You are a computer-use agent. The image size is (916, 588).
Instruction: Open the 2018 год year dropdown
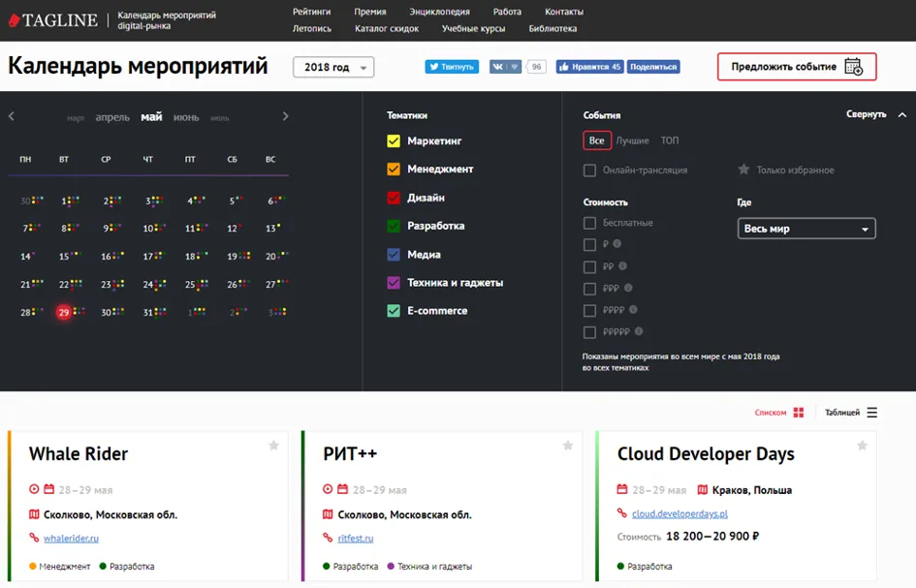[333, 67]
